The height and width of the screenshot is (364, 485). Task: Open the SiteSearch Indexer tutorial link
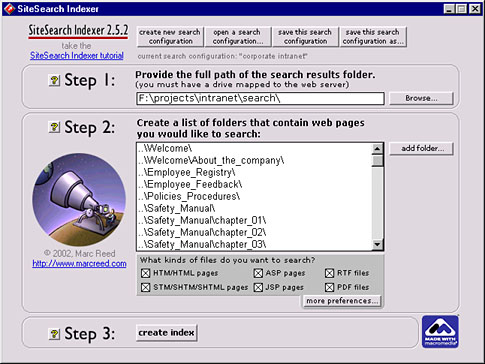(x=77, y=55)
